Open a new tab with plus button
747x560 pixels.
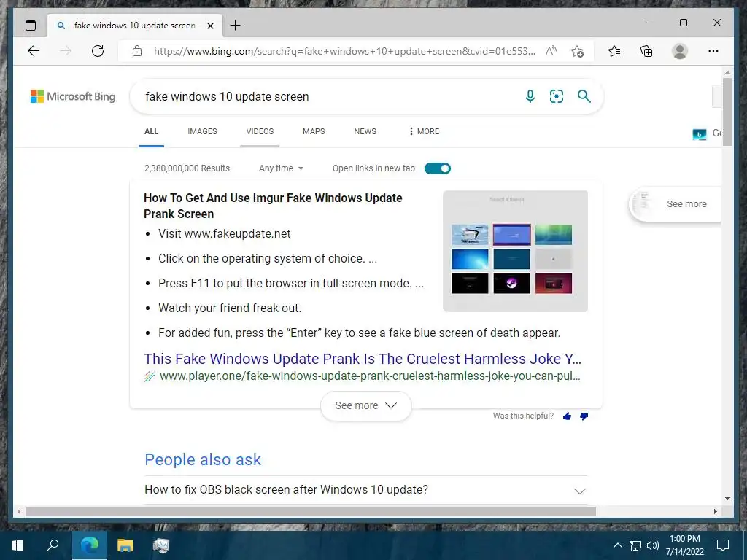(236, 26)
